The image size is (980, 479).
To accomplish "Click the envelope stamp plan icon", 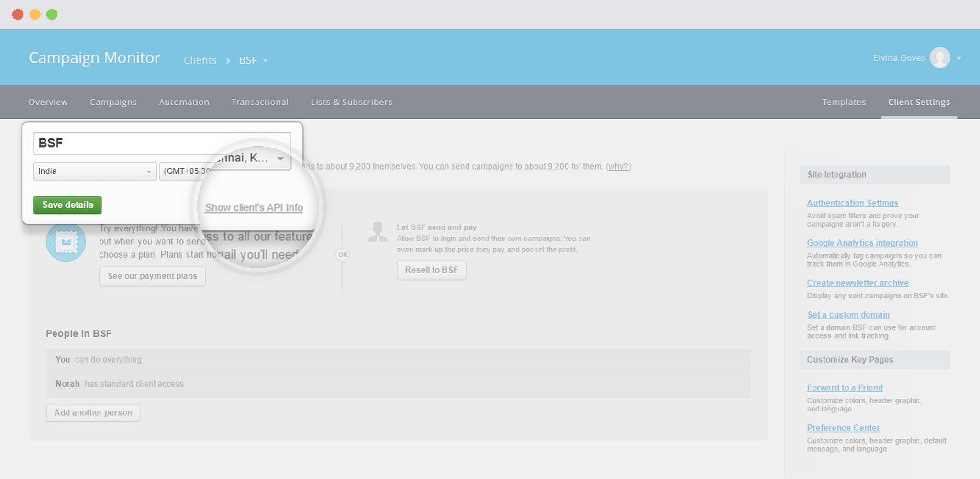I will (66, 241).
